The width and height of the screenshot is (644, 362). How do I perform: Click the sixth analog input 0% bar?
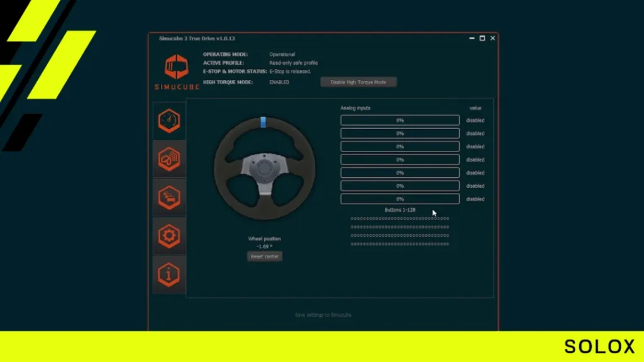point(400,186)
